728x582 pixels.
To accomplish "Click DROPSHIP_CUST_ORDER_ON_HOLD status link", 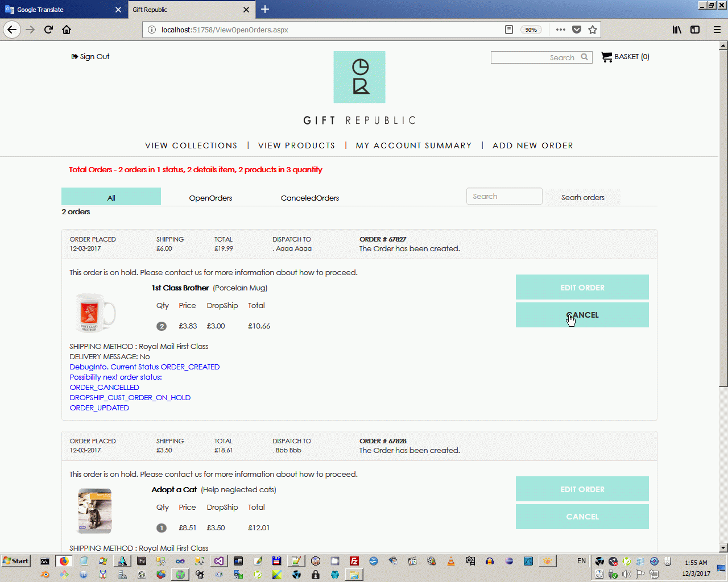I will (x=130, y=397).
